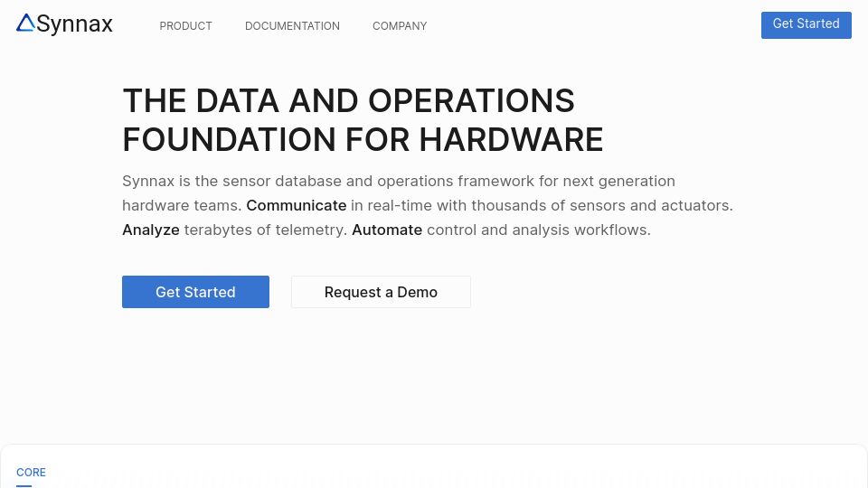This screenshot has height=488, width=868.
Task: Click the Synnax wordmark in the header
Action: click(x=75, y=24)
